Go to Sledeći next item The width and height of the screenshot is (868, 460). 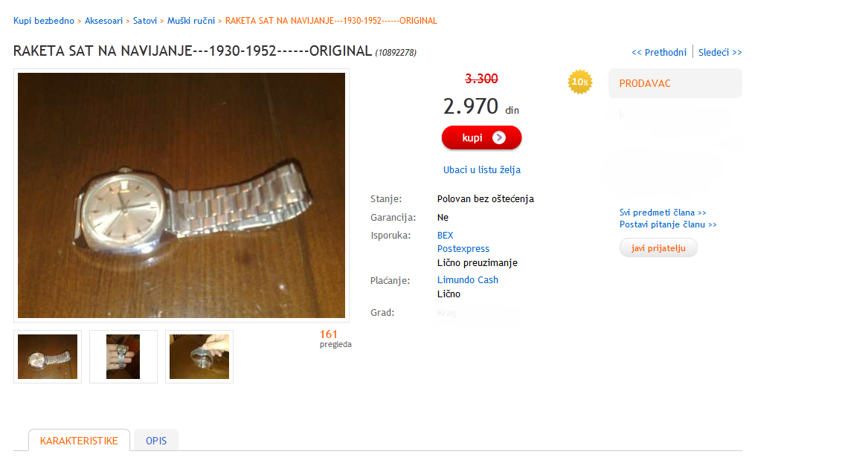tap(720, 52)
